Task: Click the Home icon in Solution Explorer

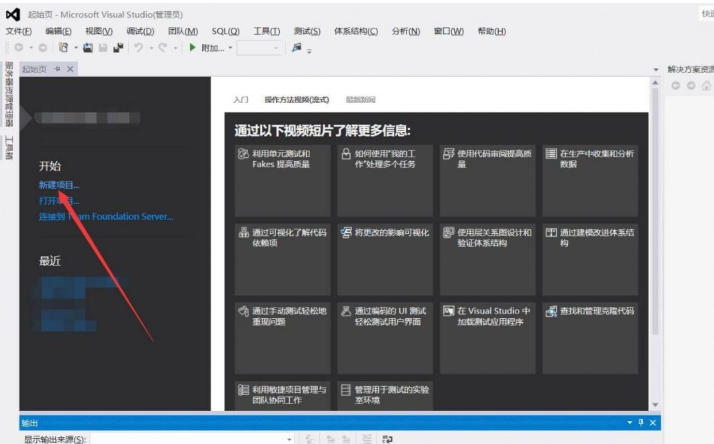Action: coord(707,86)
